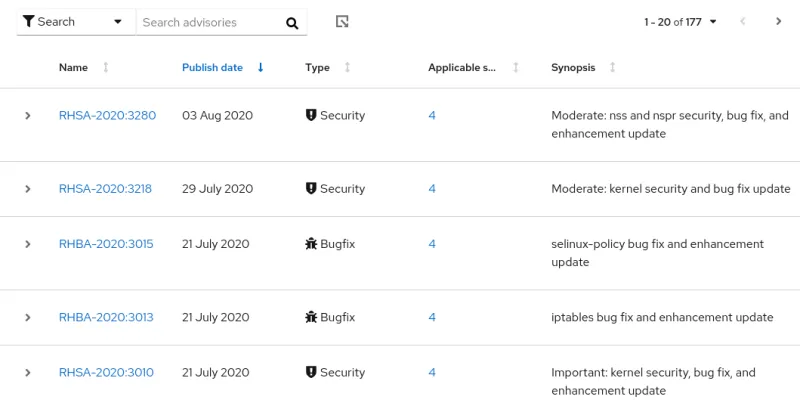Viewport: 800px width, 412px height.
Task: Click the Type column sort icon
Action: [x=347, y=68]
